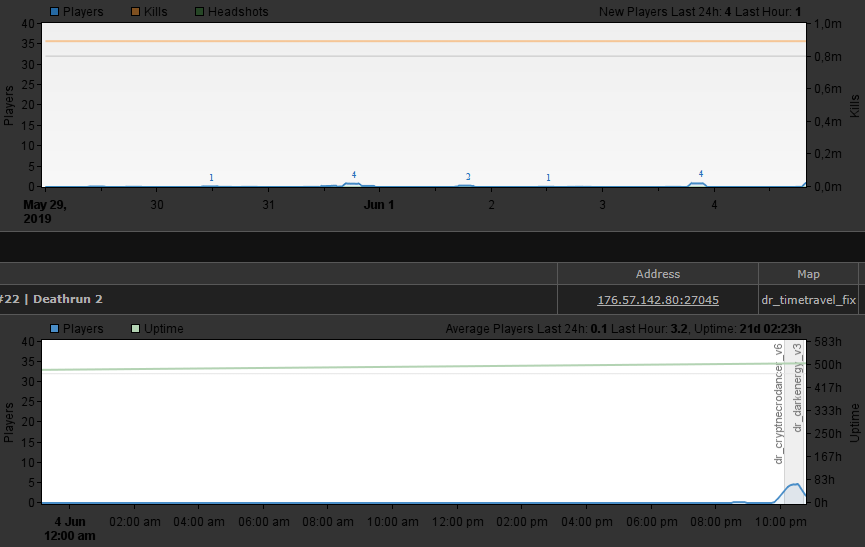Viewport: 865px width, 547px height.
Task: Click the Map column header
Action: point(808,274)
